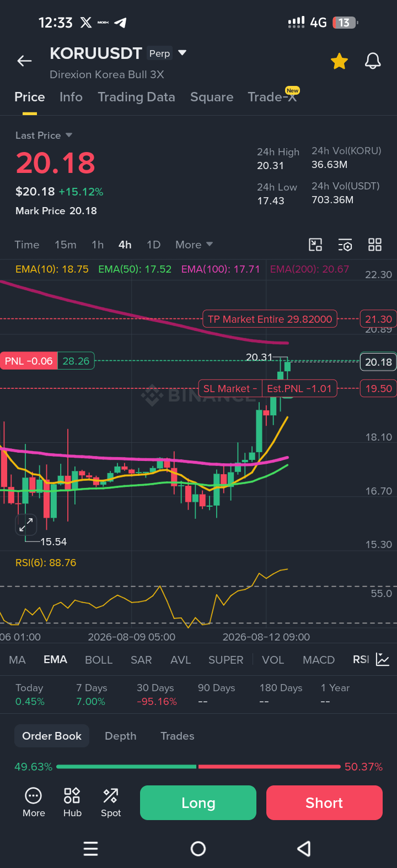Screen dimensions: 397x868
Task: Open the Trading Data tab
Action: [136, 97]
